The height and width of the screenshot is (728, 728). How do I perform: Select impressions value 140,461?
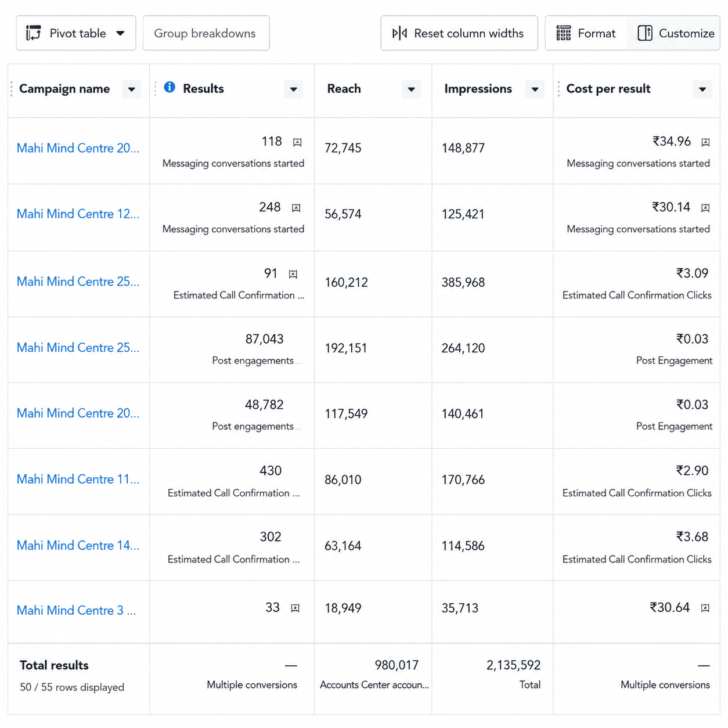point(463,413)
